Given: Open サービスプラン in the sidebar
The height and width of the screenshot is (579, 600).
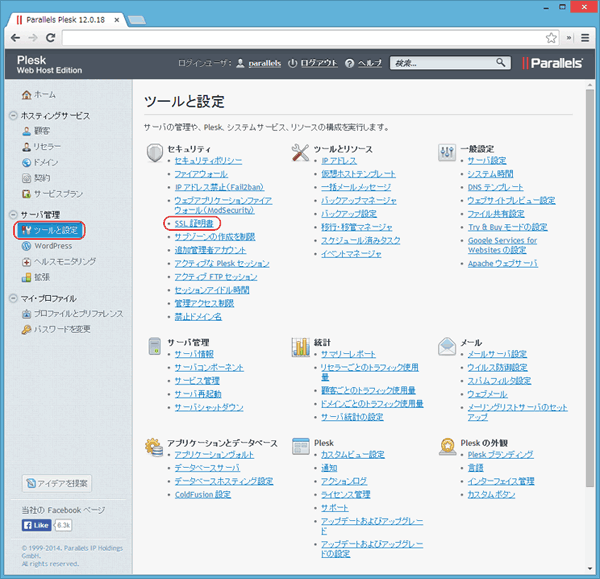Looking at the screenshot, I should click(58, 194).
